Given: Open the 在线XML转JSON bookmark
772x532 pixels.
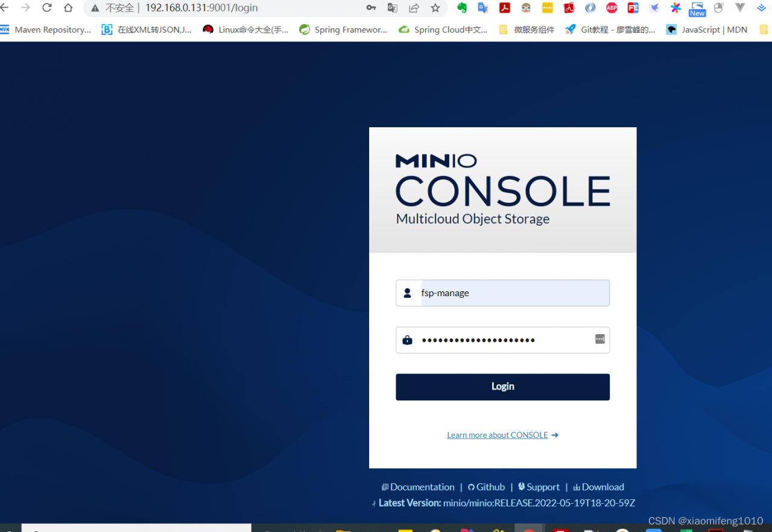Looking at the screenshot, I should 147,30.
